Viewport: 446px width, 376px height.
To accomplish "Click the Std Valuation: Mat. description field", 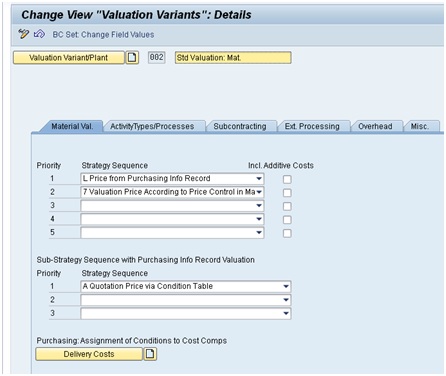I will pos(233,58).
